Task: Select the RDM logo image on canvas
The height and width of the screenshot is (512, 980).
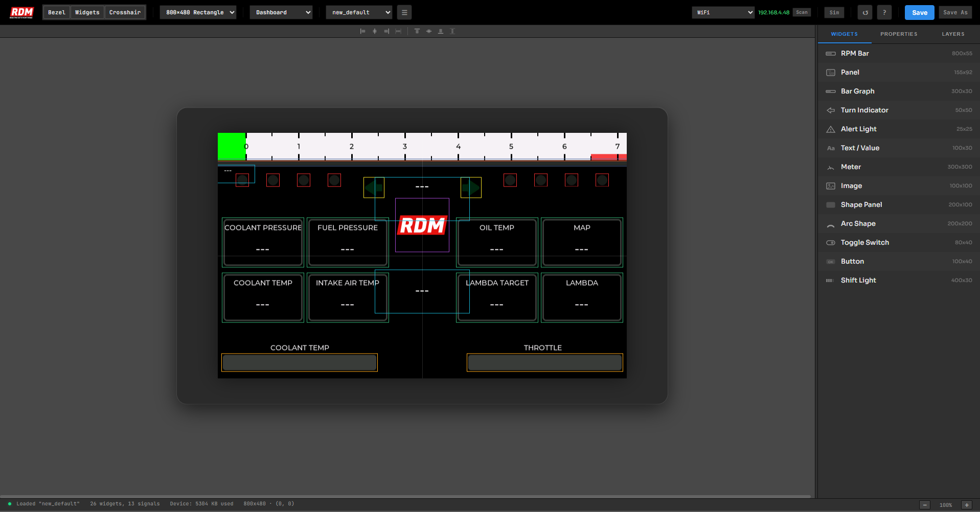Action: [x=422, y=225]
